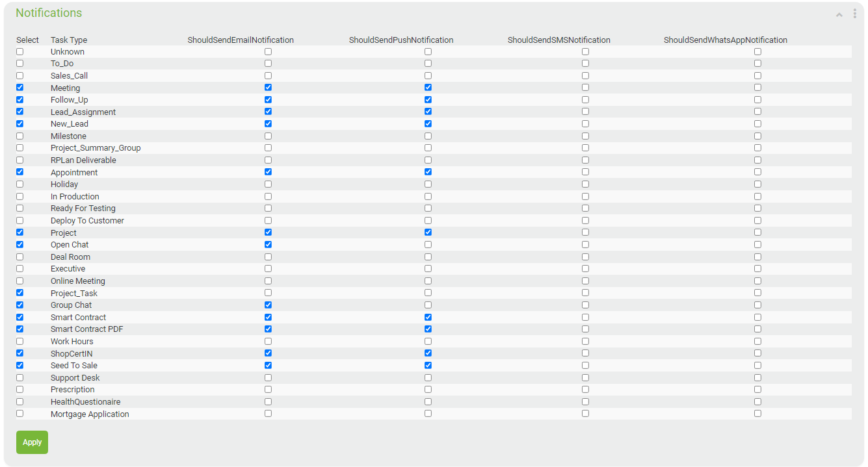Click the Task Type column header
The width and height of the screenshot is (868, 467).
tap(69, 40)
